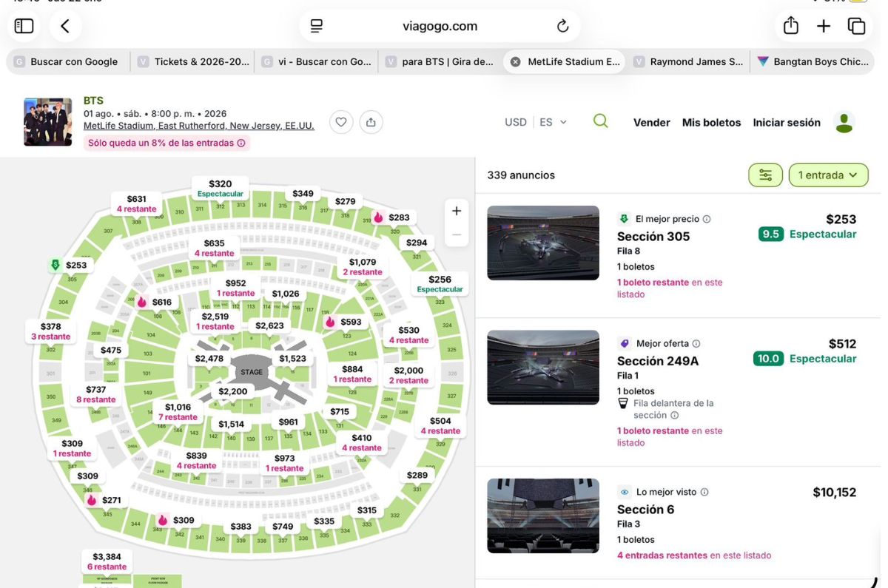
Task: Reload the viagogo page
Action: point(563,27)
